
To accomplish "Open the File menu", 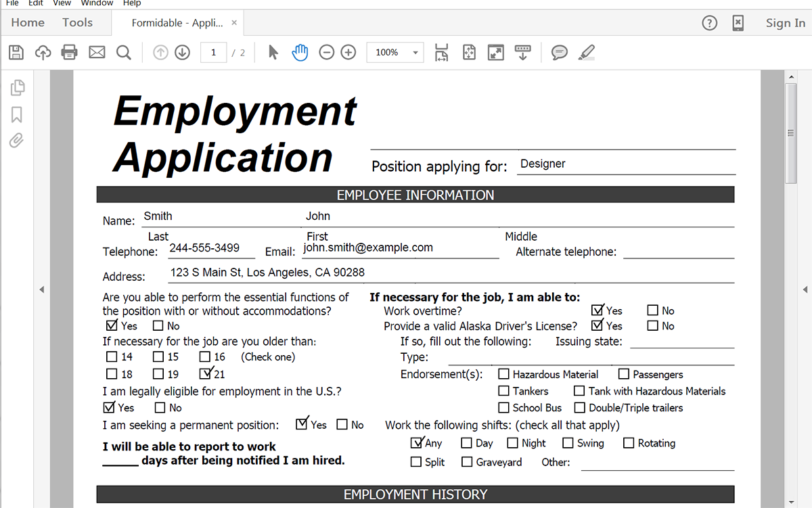I will tap(12, 3).
